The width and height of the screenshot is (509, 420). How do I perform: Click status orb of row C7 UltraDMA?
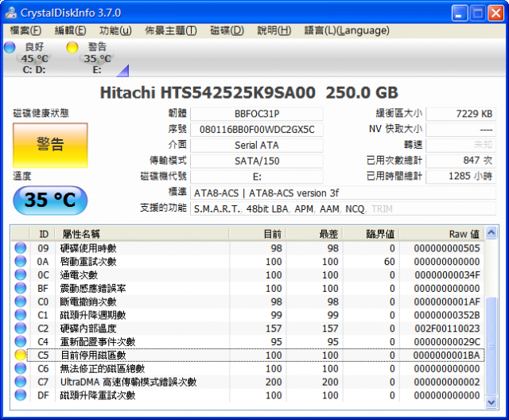pyautogui.click(x=21, y=382)
